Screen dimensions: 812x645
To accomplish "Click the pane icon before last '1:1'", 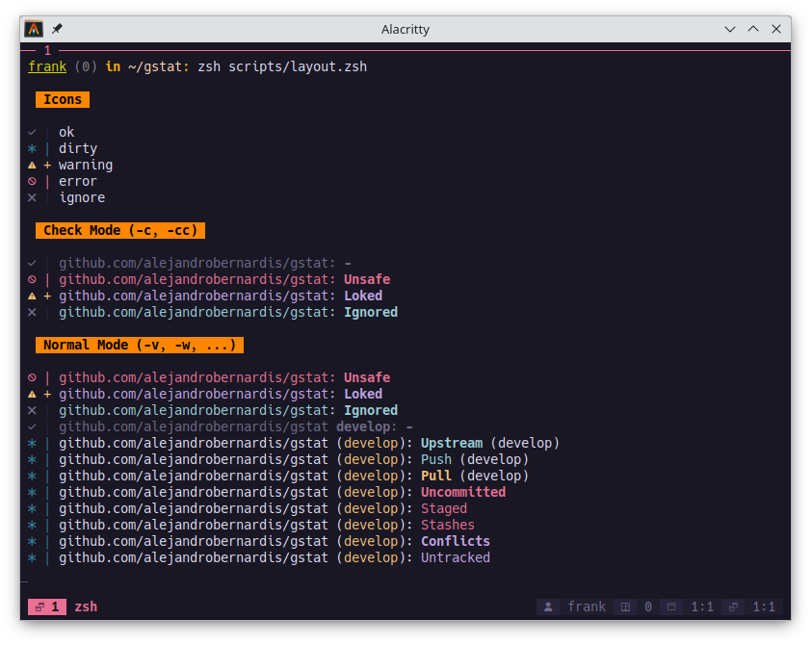I will [x=733, y=606].
